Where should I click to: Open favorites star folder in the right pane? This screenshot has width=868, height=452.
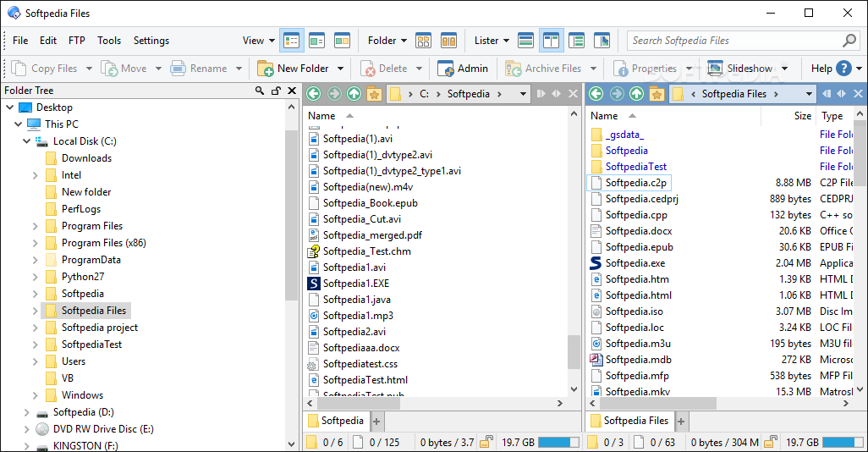[x=656, y=94]
